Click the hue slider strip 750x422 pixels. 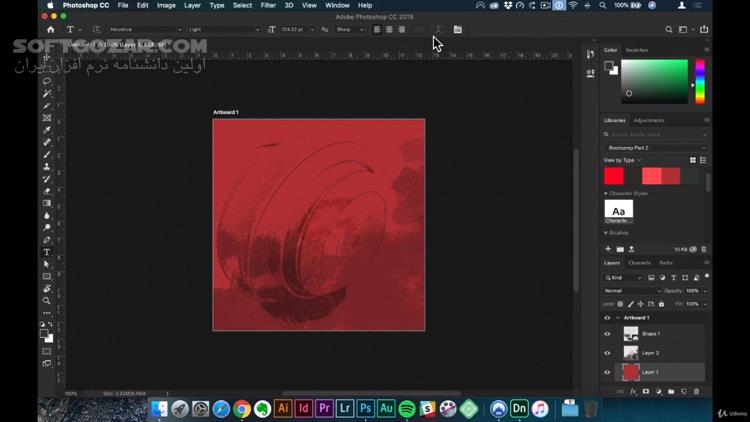click(700, 81)
